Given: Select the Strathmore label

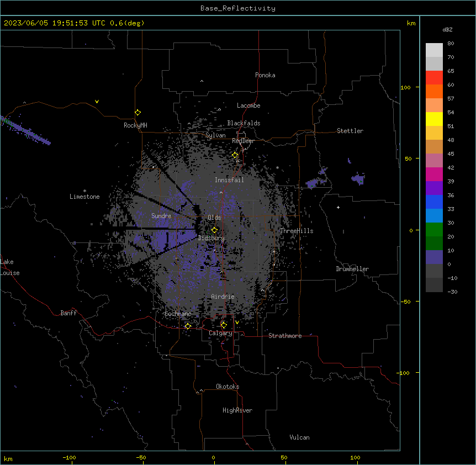Looking at the screenshot, I should (x=285, y=336).
